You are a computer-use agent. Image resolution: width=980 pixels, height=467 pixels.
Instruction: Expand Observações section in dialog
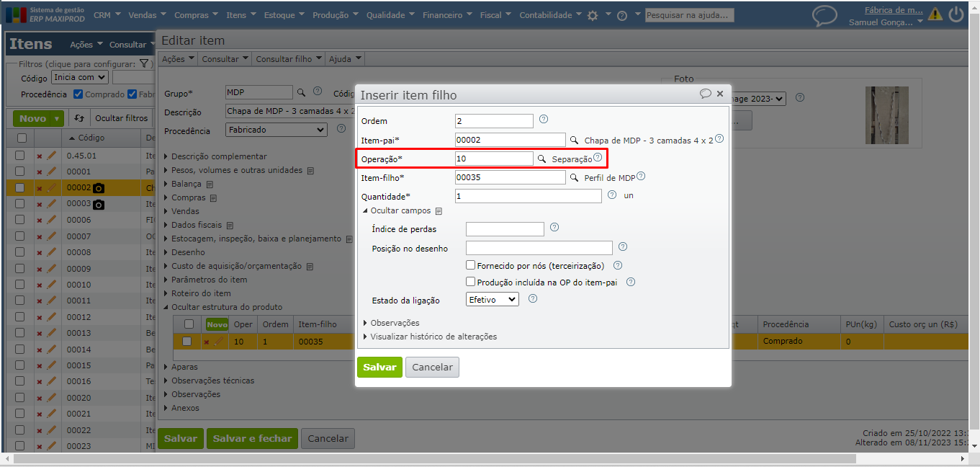click(x=391, y=323)
